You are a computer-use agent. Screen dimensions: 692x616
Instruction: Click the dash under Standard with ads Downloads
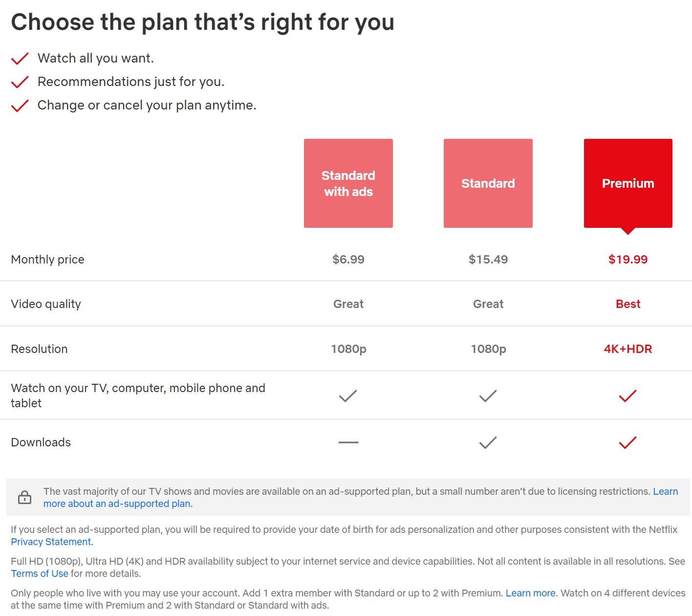click(348, 441)
